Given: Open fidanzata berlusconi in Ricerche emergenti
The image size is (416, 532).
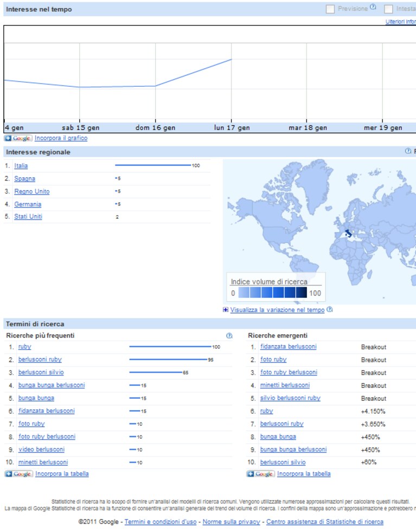Looking at the screenshot, I should point(289,347).
